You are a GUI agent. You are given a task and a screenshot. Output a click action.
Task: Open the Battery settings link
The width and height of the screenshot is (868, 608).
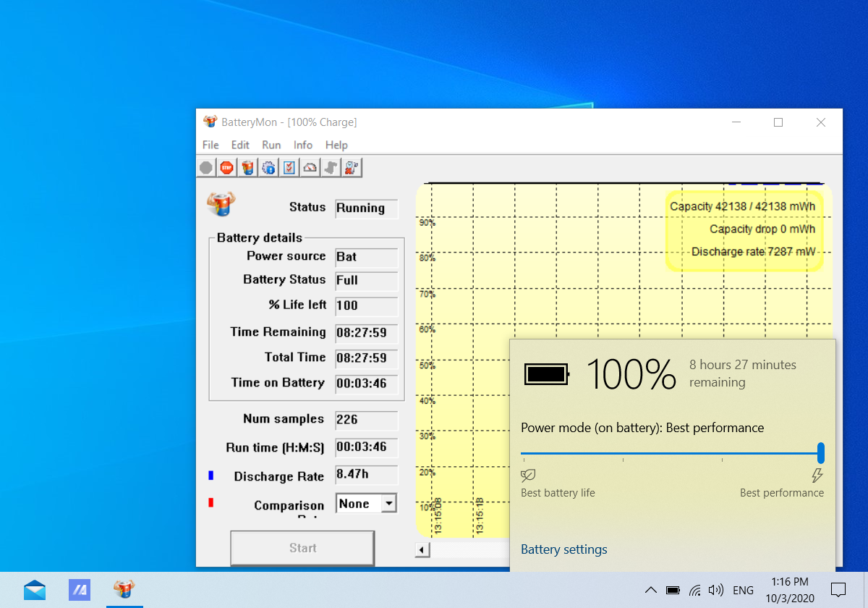564,549
